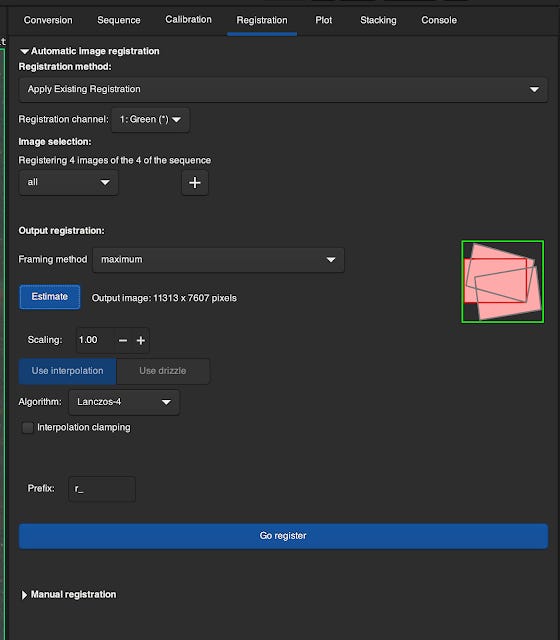560x640 pixels.
Task: Decrease scaling with the minus icon
Action: pyautogui.click(x=123, y=340)
